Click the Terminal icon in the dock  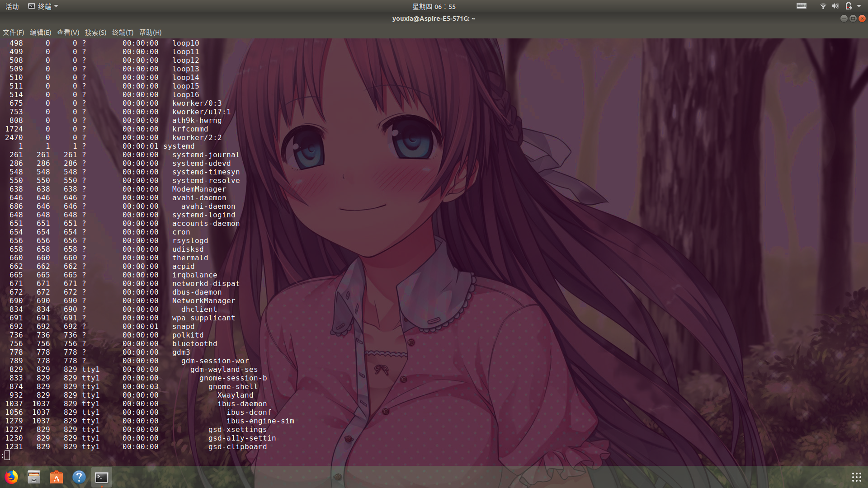point(102,477)
